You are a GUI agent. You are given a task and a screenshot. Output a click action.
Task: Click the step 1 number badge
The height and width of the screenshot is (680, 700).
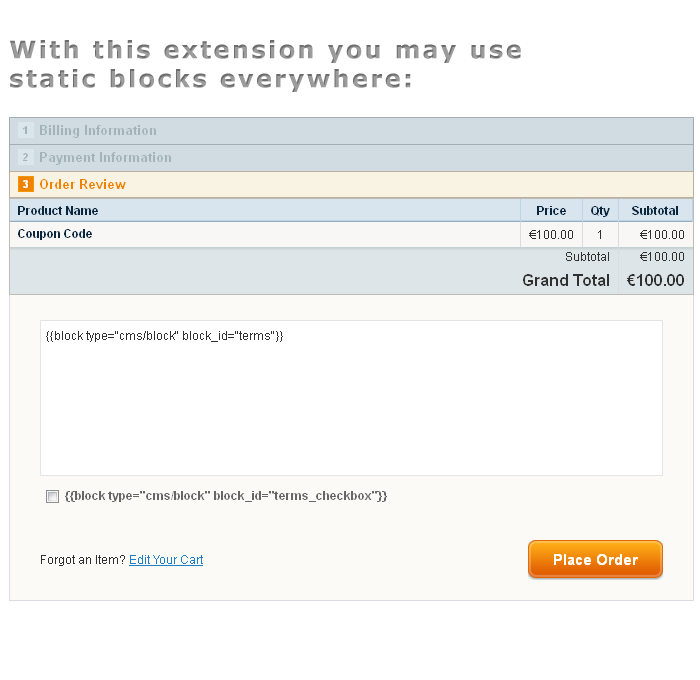coord(25,130)
